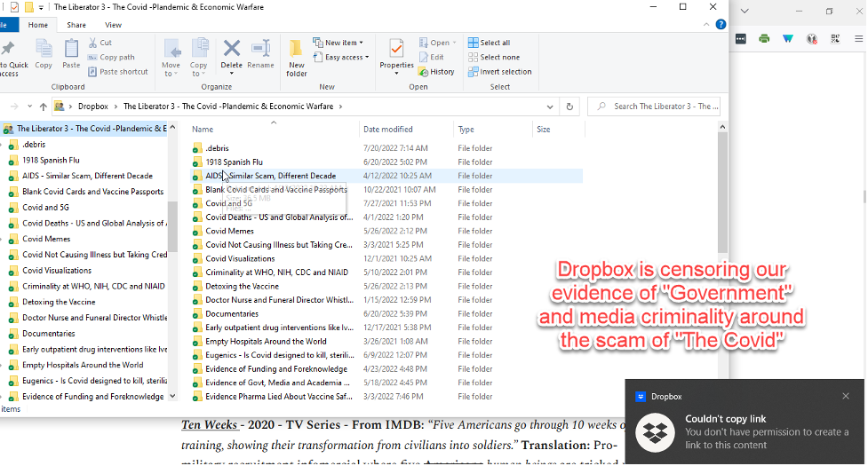The width and height of the screenshot is (868, 466).
Task: Open the Copy to command
Action: pos(199,58)
